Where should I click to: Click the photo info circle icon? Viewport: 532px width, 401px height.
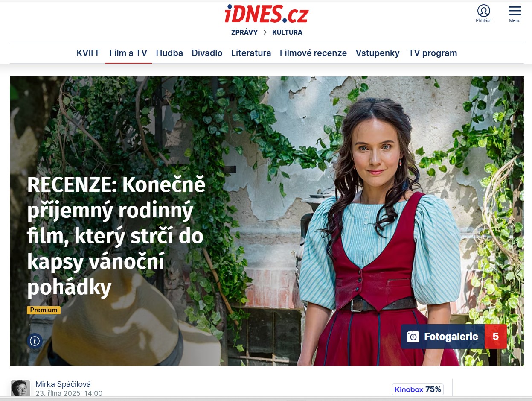click(35, 341)
